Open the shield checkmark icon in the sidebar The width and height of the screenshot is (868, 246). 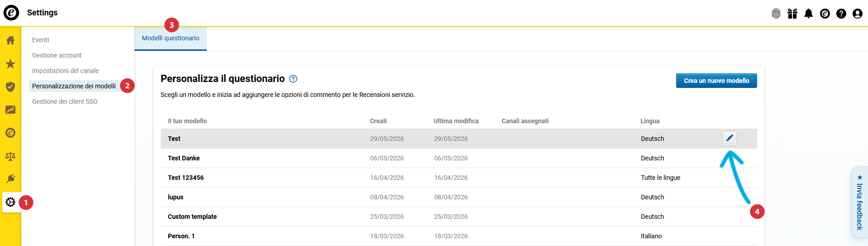pyautogui.click(x=10, y=87)
